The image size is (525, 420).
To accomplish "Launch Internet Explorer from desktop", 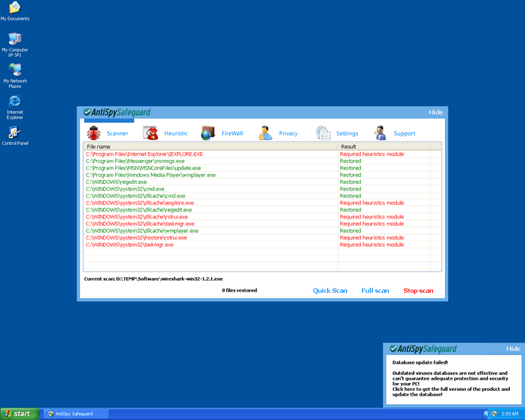I will (x=15, y=101).
